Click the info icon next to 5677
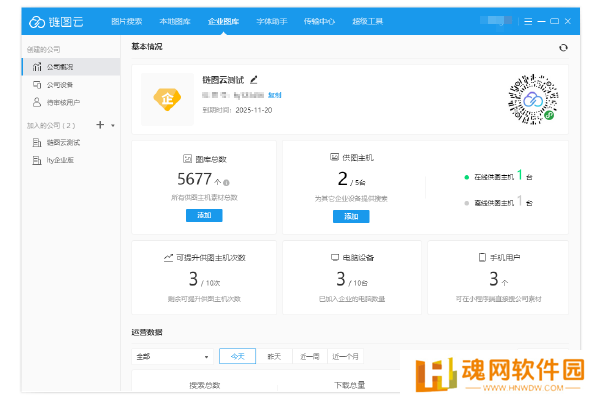 226,183
